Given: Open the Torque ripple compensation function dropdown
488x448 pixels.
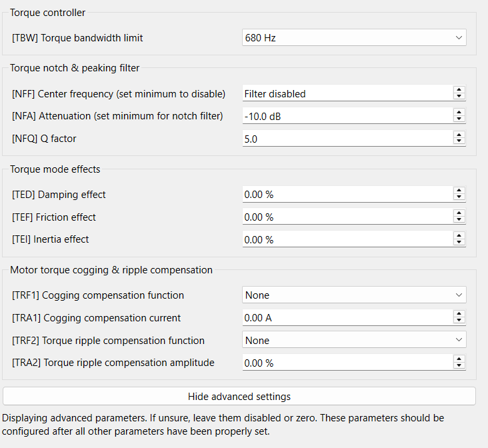Looking at the screenshot, I should (x=353, y=341).
